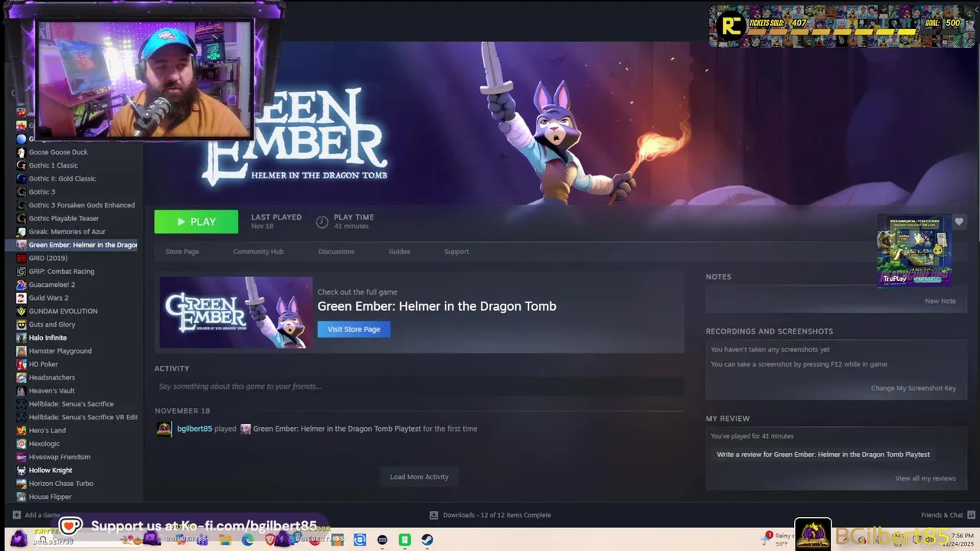This screenshot has height=551, width=980.
Task: Open the Guild Wars 2 icon
Action: coord(21,298)
